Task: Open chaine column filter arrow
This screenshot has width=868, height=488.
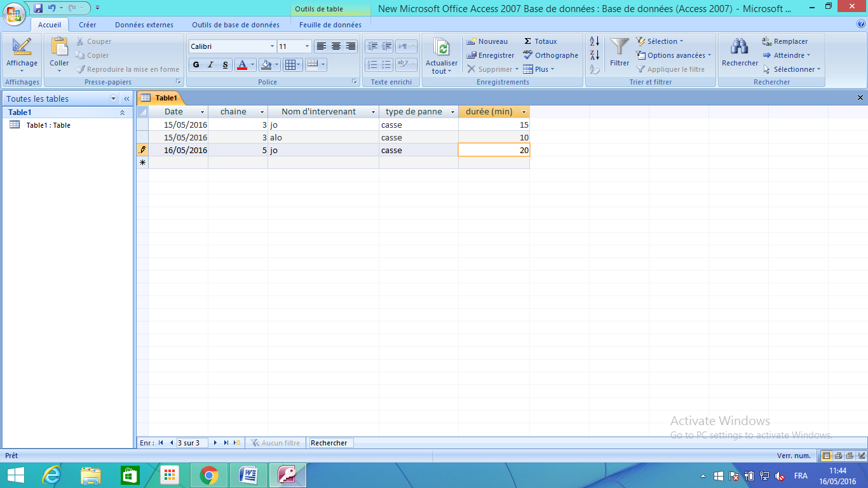Action: click(262, 112)
